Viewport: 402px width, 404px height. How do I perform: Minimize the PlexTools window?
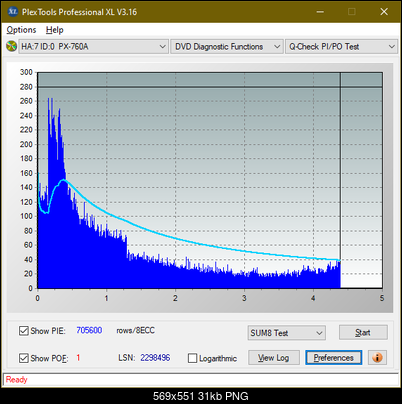tap(320, 12)
